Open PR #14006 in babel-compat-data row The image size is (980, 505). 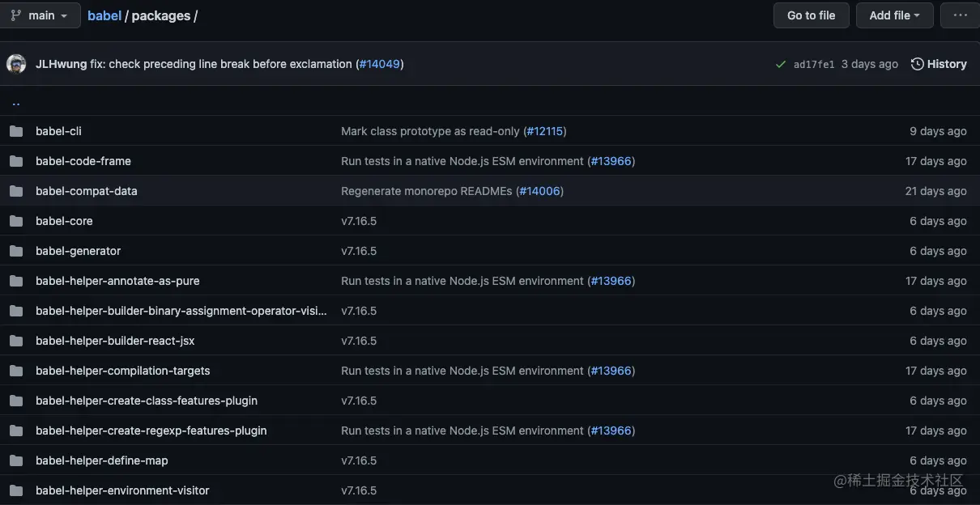click(x=540, y=191)
